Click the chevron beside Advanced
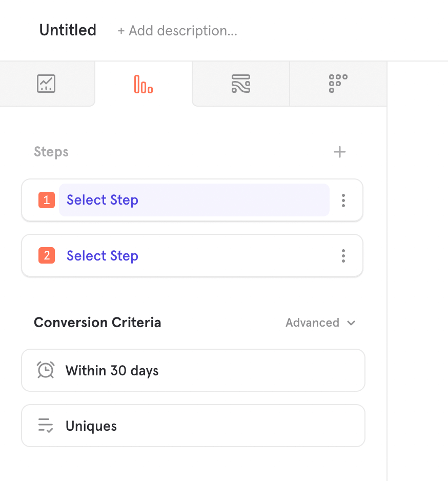The width and height of the screenshot is (448, 481). click(x=351, y=323)
